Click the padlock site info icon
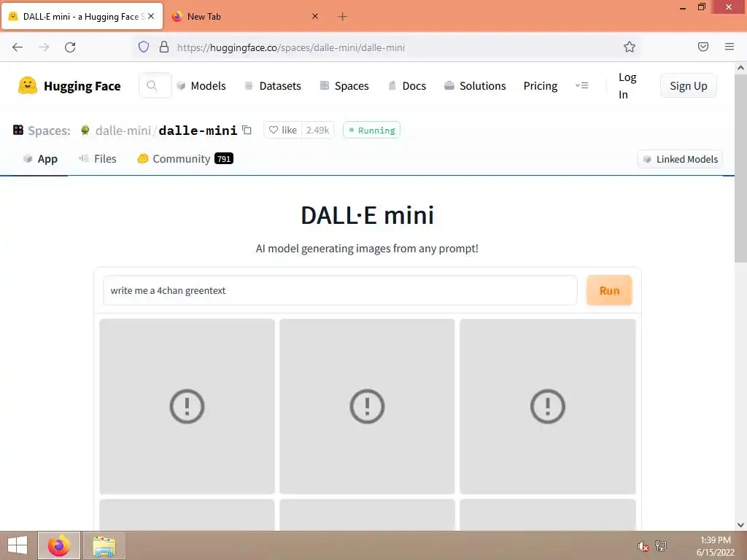Screen dimensions: 747x560 (164, 47)
